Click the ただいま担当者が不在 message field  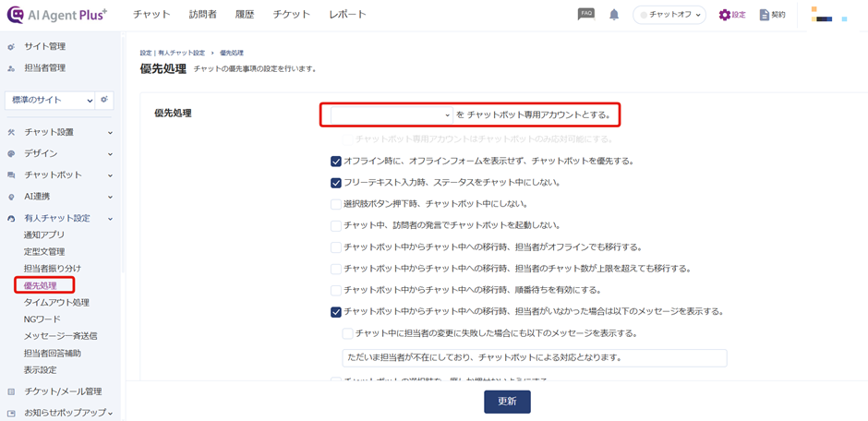click(535, 358)
